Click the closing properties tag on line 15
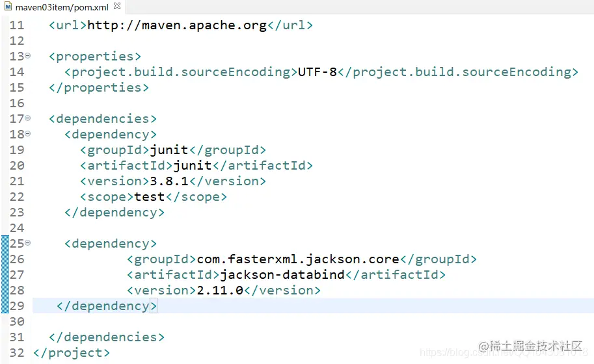Viewport: 594px width, 364px height. click(98, 88)
